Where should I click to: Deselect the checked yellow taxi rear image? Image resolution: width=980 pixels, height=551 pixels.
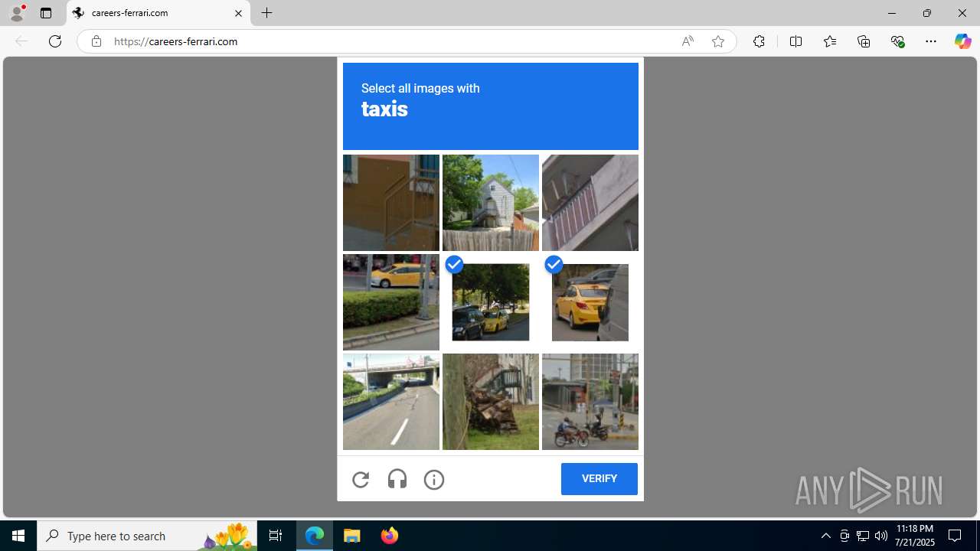pos(590,302)
